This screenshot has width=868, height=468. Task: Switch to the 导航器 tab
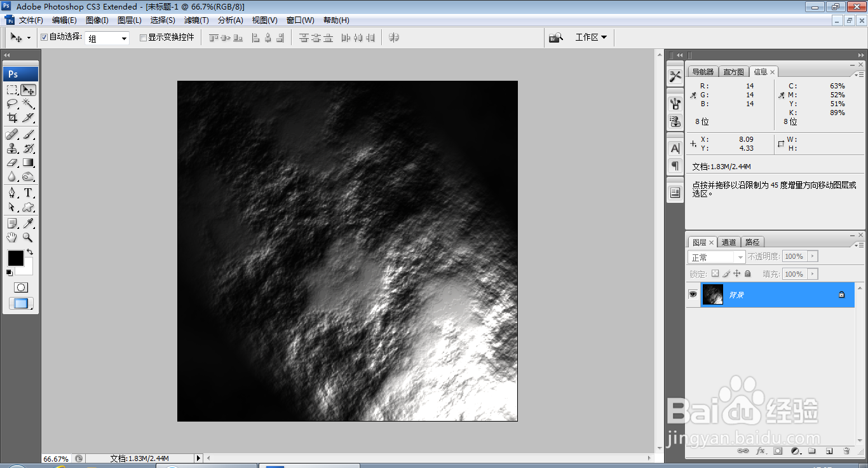tap(703, 72)
